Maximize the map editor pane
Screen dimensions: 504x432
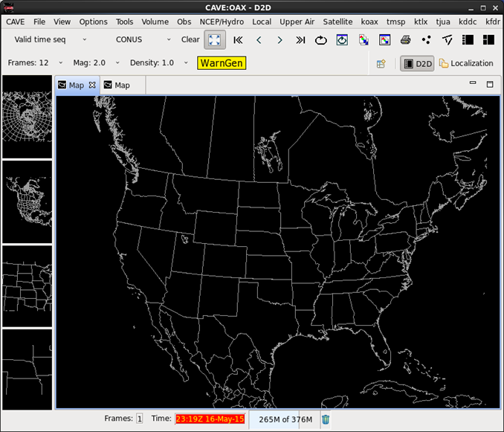point(490,84)
